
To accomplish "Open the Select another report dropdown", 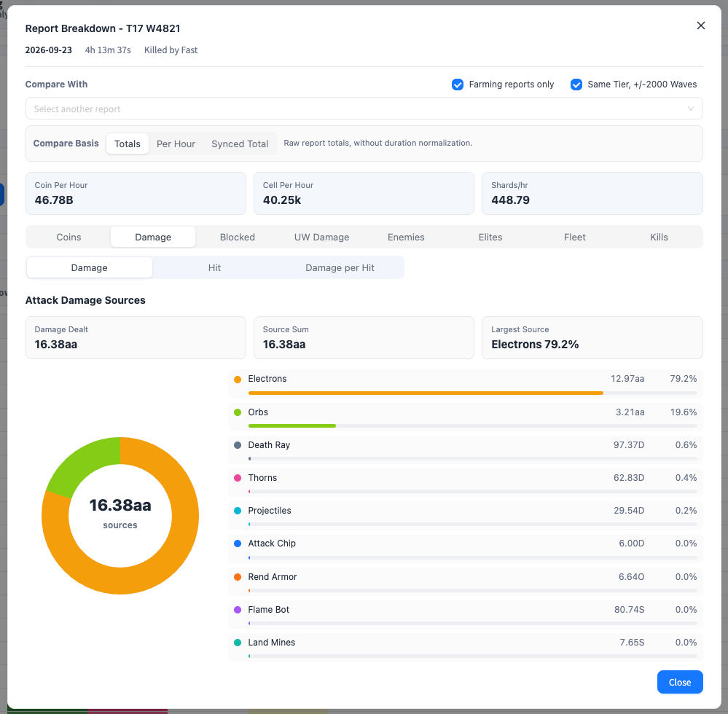I will pos(364,109).
